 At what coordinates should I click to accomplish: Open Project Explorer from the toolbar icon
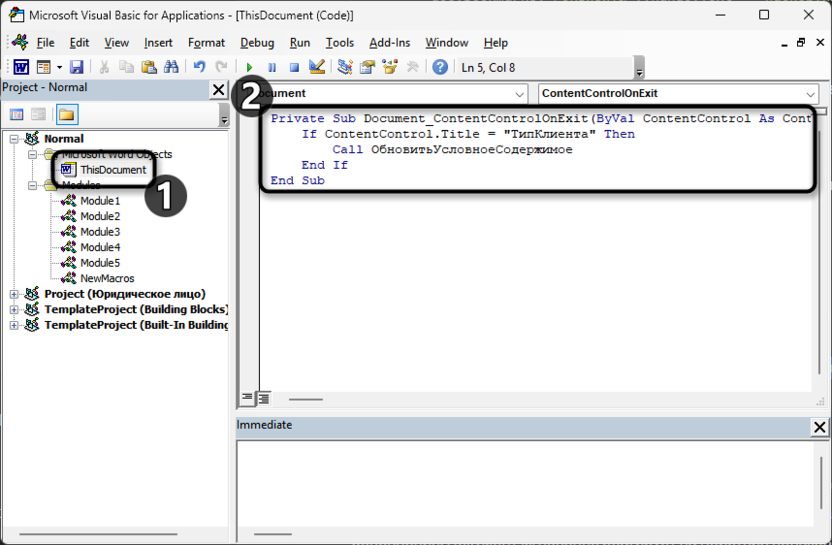(345, 67)
